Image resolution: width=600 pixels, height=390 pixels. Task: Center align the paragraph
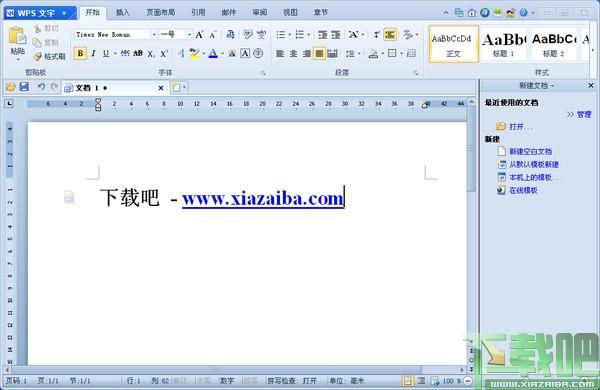click(293, 54)
